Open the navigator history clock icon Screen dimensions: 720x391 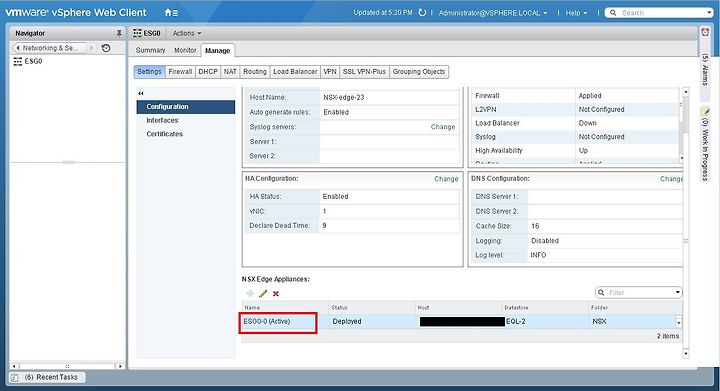tap(106, 48)
